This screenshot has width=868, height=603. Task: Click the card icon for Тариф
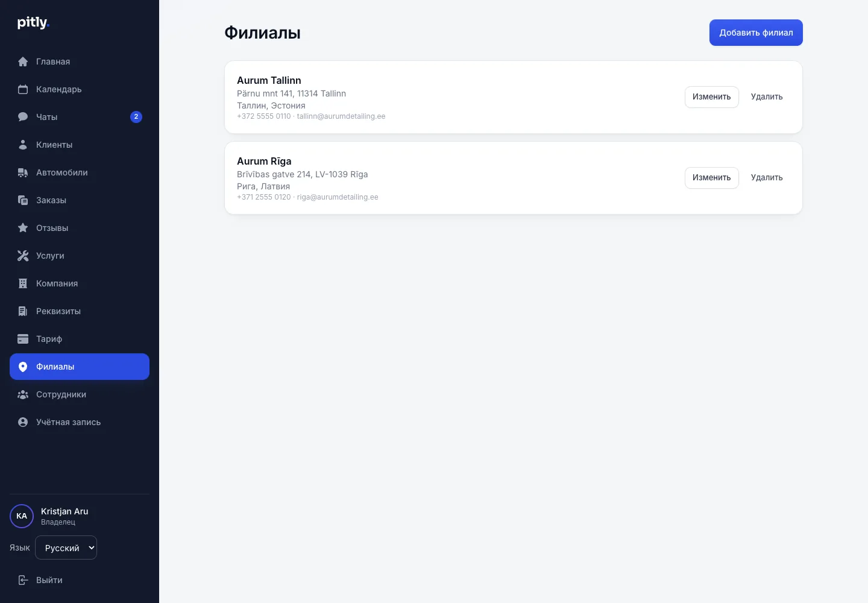pos(23,339)
